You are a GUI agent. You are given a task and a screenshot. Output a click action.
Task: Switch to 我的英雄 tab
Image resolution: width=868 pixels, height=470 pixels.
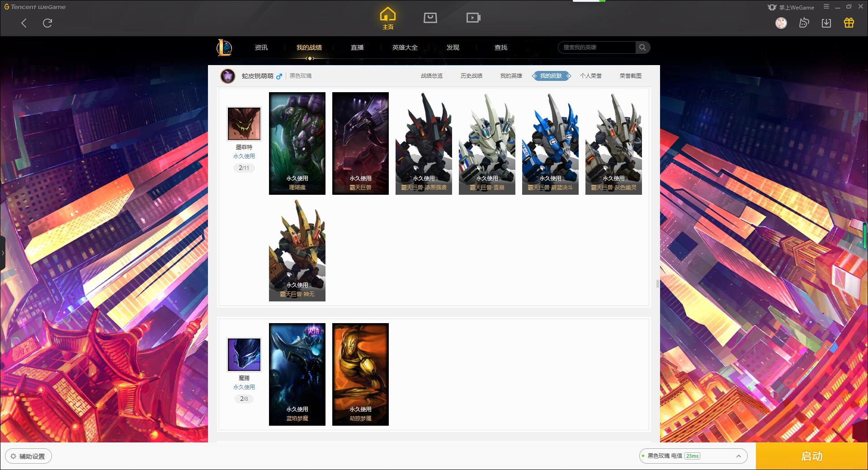point(511,76)
